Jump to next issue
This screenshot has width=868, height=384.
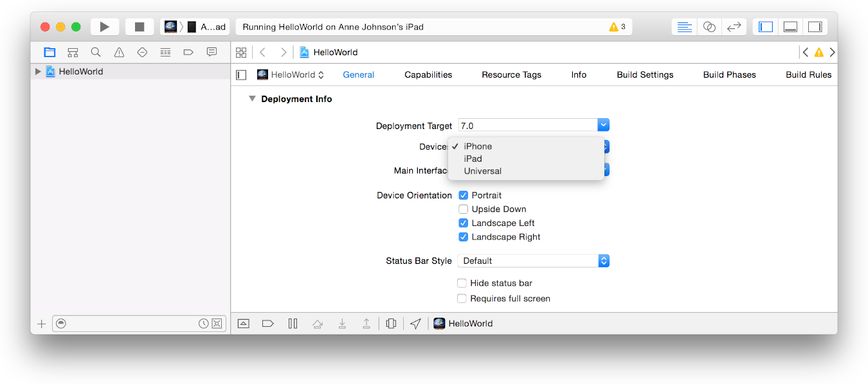tap(832, 52)
